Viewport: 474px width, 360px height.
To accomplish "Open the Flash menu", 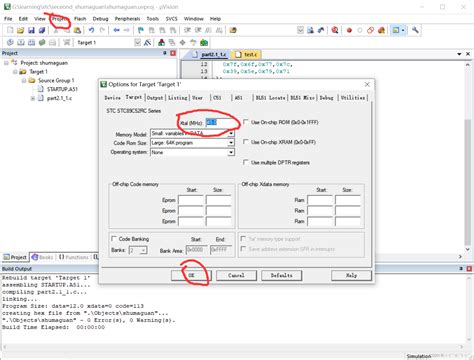I will (80, 19).
